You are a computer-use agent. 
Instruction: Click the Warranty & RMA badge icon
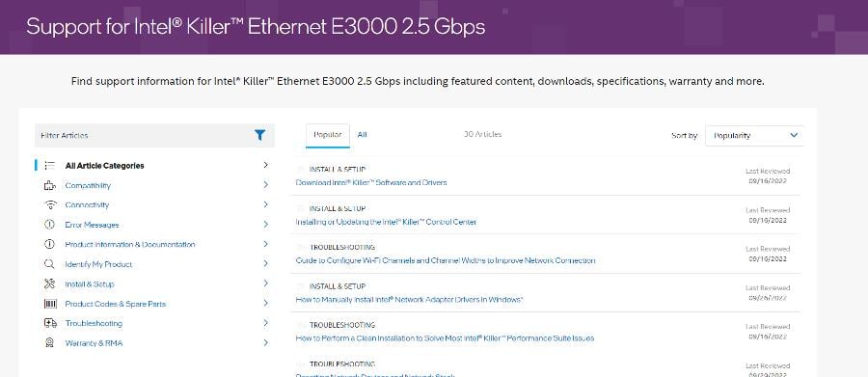(50, 342)
